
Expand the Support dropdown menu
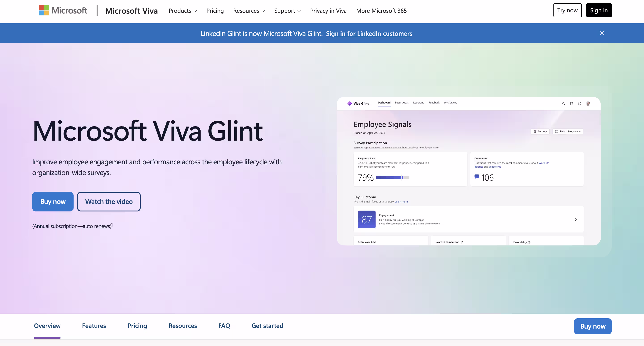coord(287,11)
